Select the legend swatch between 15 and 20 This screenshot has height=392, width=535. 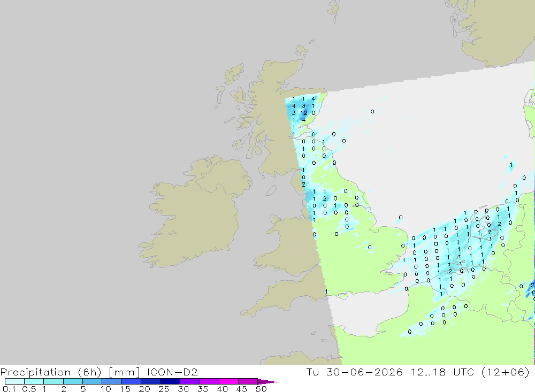[132, 381]
